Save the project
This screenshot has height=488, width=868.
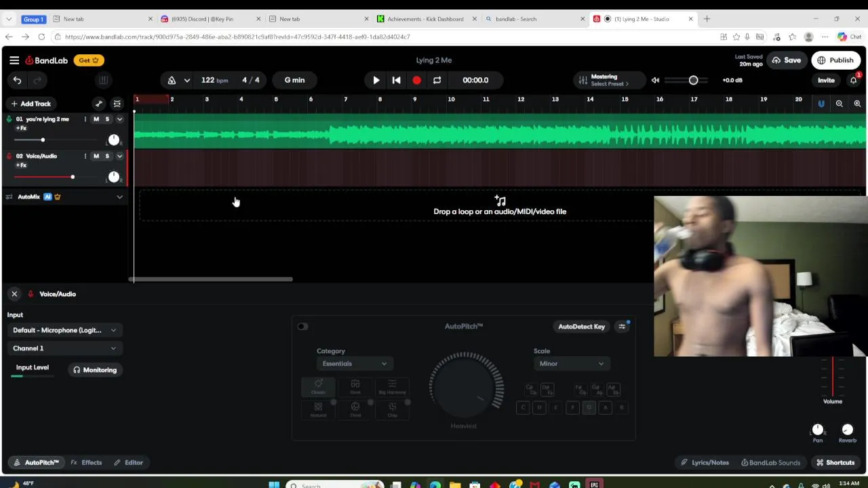pyautogui.click(x=786, y=60)
